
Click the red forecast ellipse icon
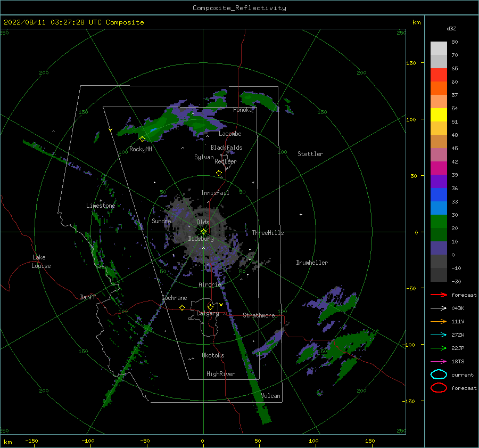[439, 388]
